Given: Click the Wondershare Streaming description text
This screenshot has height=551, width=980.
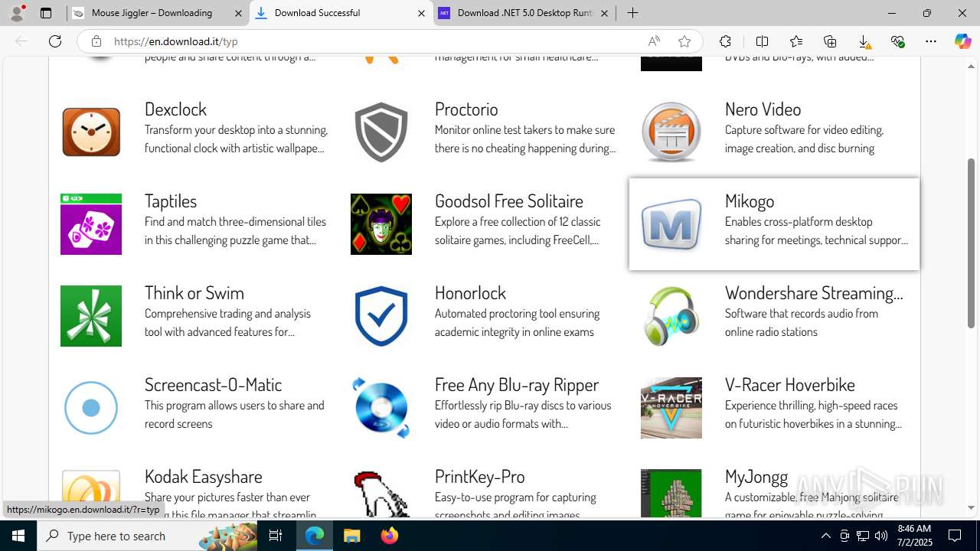Looking at the screenshot, I should (802, 322).
